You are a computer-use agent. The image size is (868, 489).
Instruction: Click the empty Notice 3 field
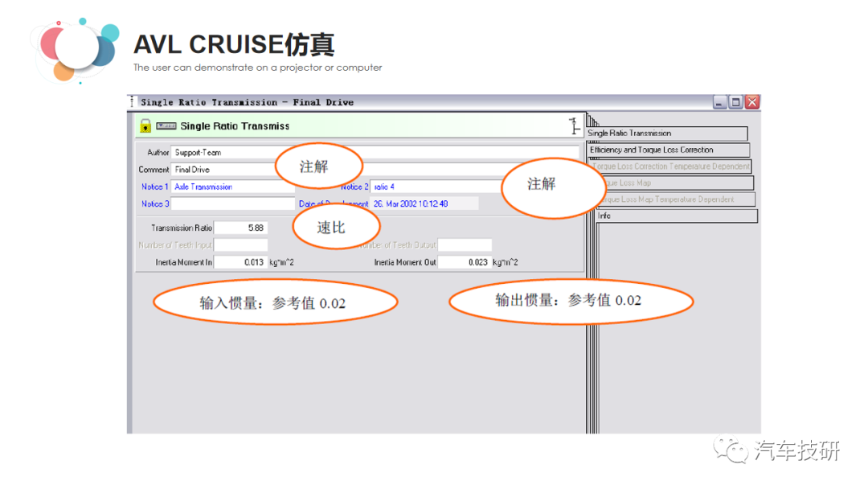[233, 203]
